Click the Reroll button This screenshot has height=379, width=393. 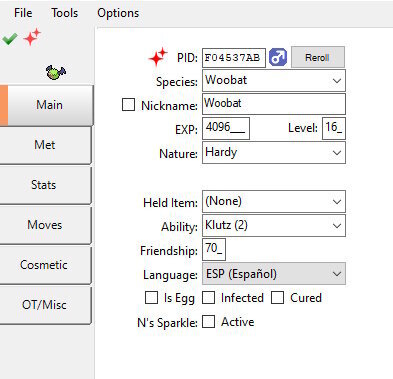click(318, 57)
